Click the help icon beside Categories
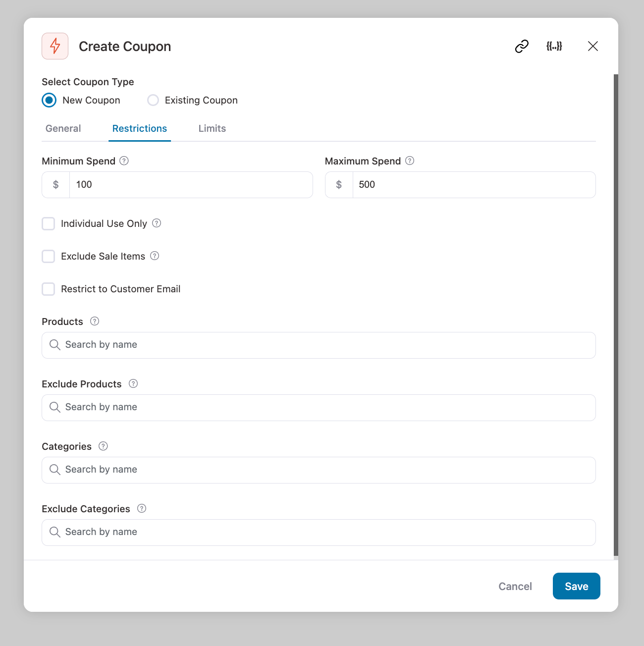The width and height of the screenshot is (644, 646). [103, 446]
